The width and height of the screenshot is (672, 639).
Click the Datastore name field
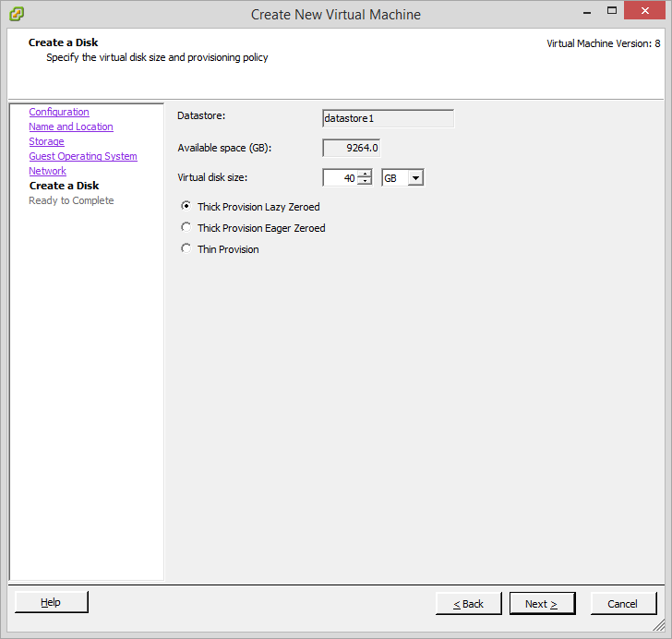tap(388, 118)
